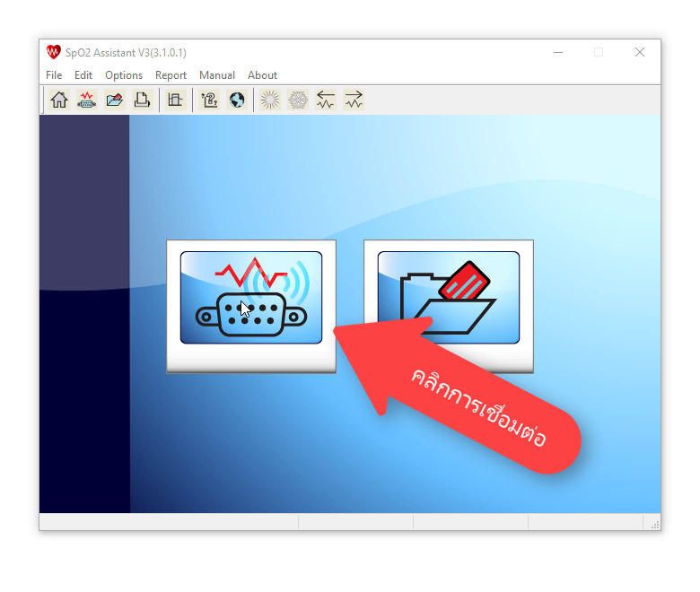Click the resize grip in status bar
This screenshot has width=700, height=592.
coord(655,525)
